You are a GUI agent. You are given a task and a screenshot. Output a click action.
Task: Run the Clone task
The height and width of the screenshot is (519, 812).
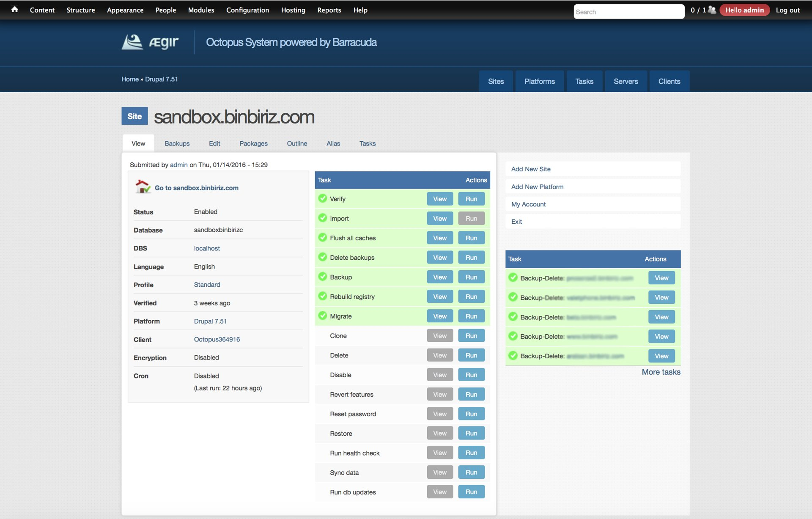pyautogui.click(x=471, y=335)
